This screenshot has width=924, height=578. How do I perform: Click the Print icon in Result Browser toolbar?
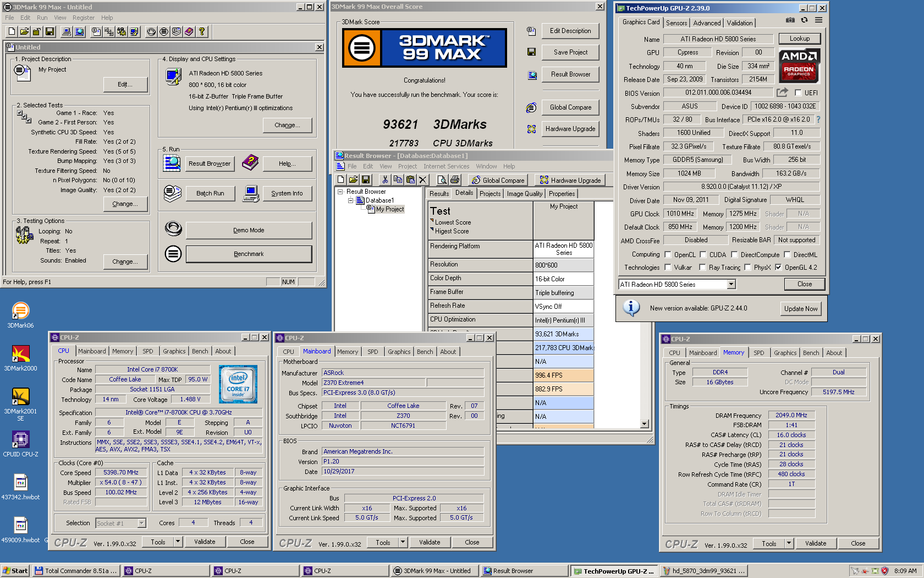[455, 179]
